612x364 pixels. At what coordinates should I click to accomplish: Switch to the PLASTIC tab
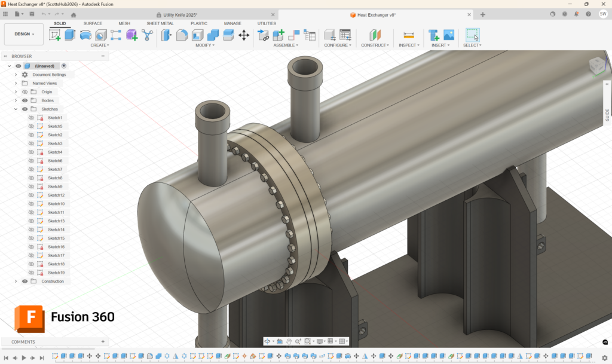199,23
